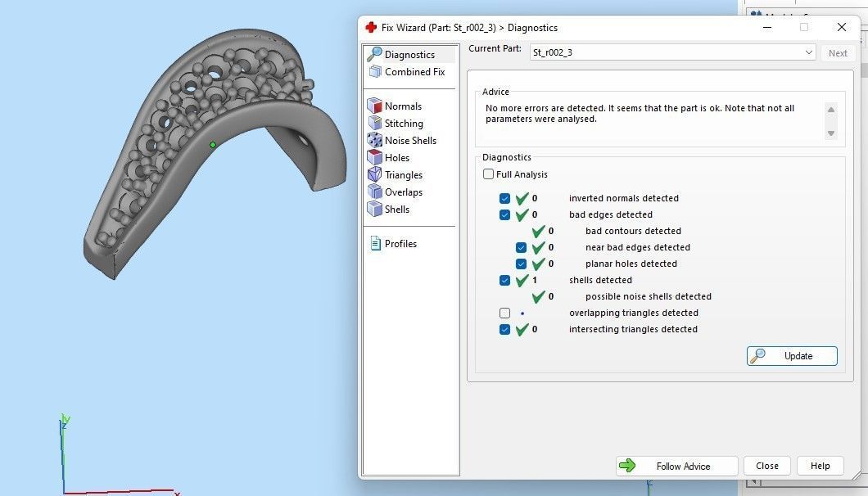Screen dimensions: 868x496
Task: Select green point marker on 3D model
Action: [213, 145]
